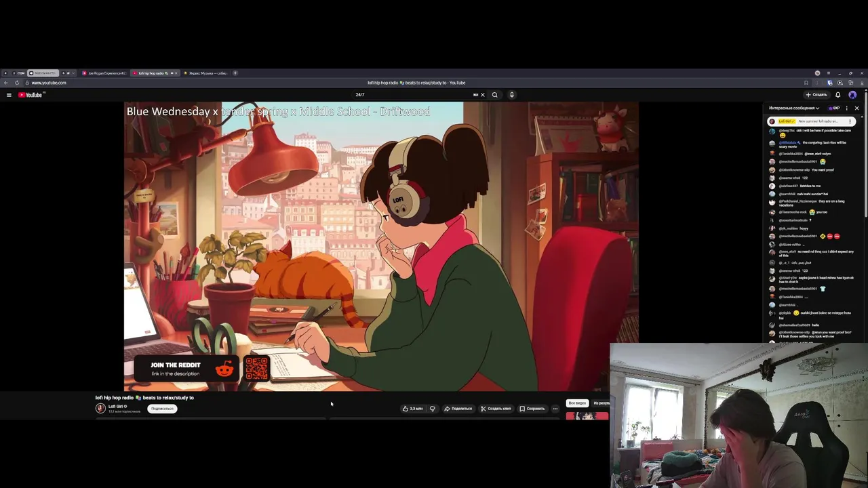
Task: Open the account avatar menu
Action: click(852, 95)
